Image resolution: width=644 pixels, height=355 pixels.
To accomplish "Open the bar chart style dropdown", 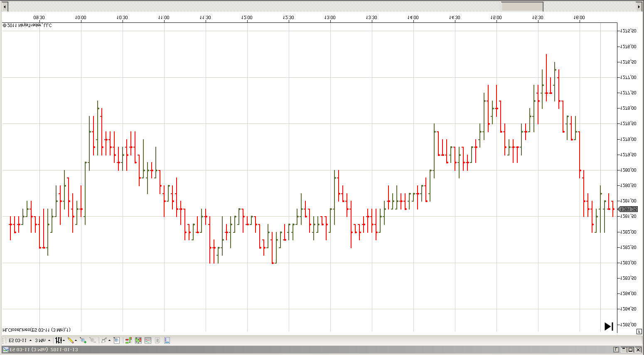I will click(60, 340).
